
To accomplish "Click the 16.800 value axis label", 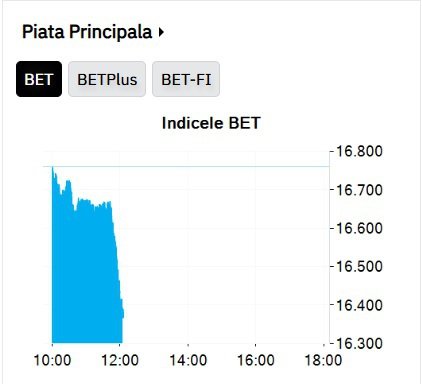I will point(359,151).
